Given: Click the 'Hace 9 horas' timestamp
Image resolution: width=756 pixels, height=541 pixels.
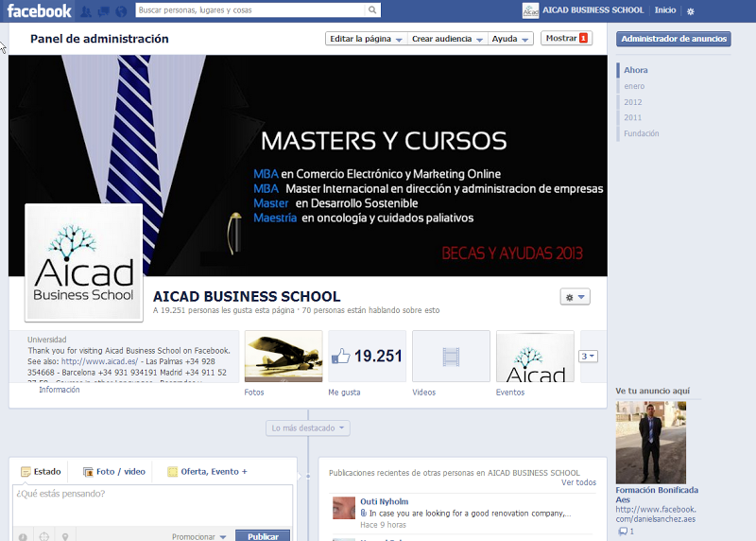Looking at the screenshot, I should pos(384,525).
